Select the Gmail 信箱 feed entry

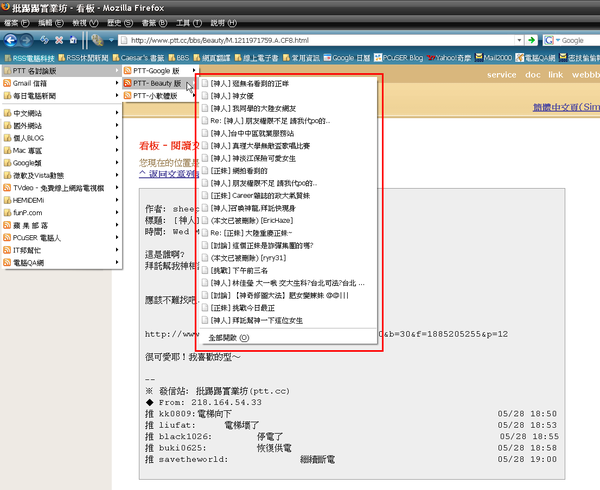click(x=61, y=83)
